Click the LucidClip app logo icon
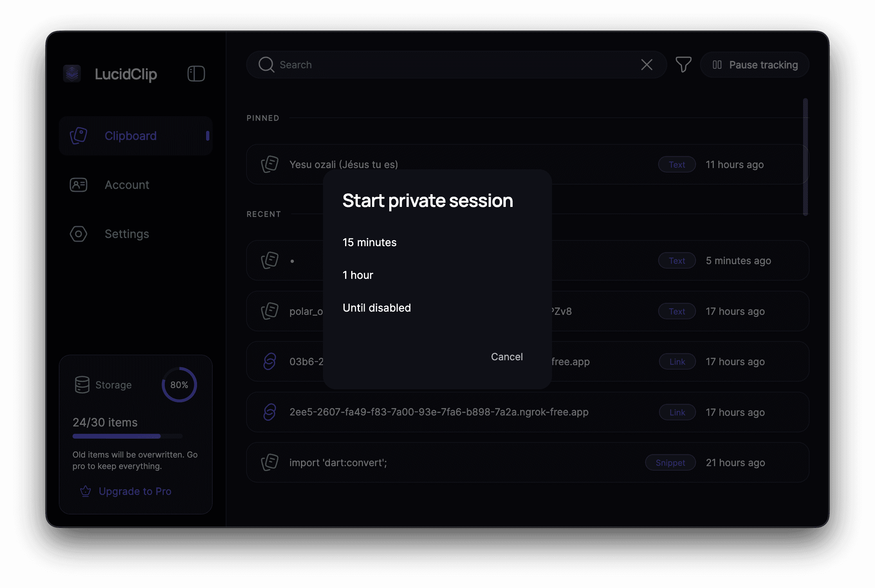Viewport: 875px width, 588px height. (x=72, y=74)
